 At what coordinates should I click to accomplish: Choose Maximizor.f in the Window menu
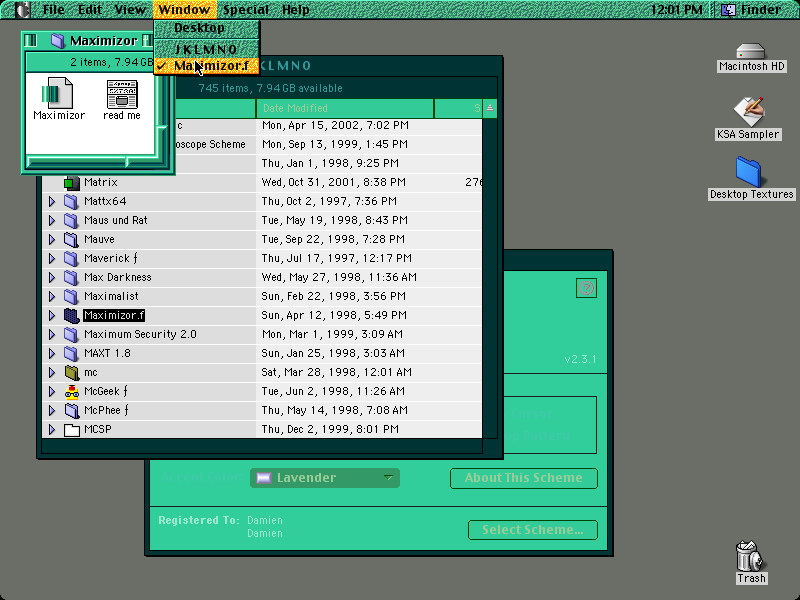pyautogui.click(x=207, y=66)
